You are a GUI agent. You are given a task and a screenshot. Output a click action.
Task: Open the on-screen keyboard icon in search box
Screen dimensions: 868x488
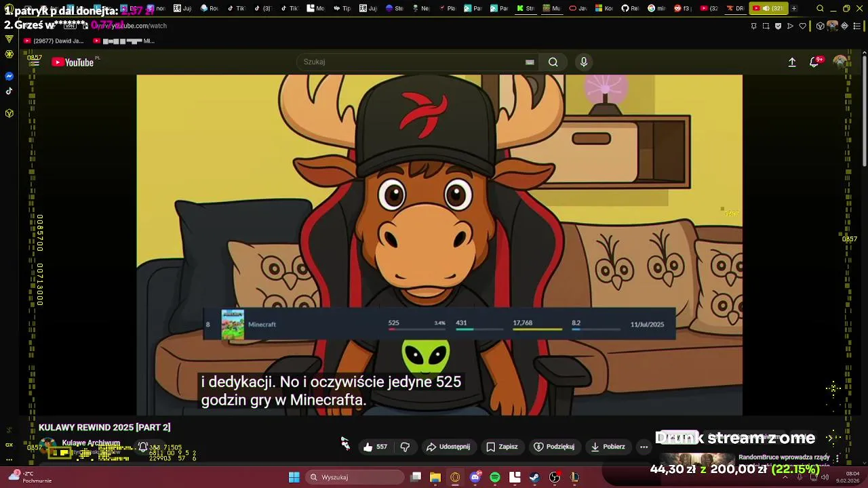click(x=530, y=62)
